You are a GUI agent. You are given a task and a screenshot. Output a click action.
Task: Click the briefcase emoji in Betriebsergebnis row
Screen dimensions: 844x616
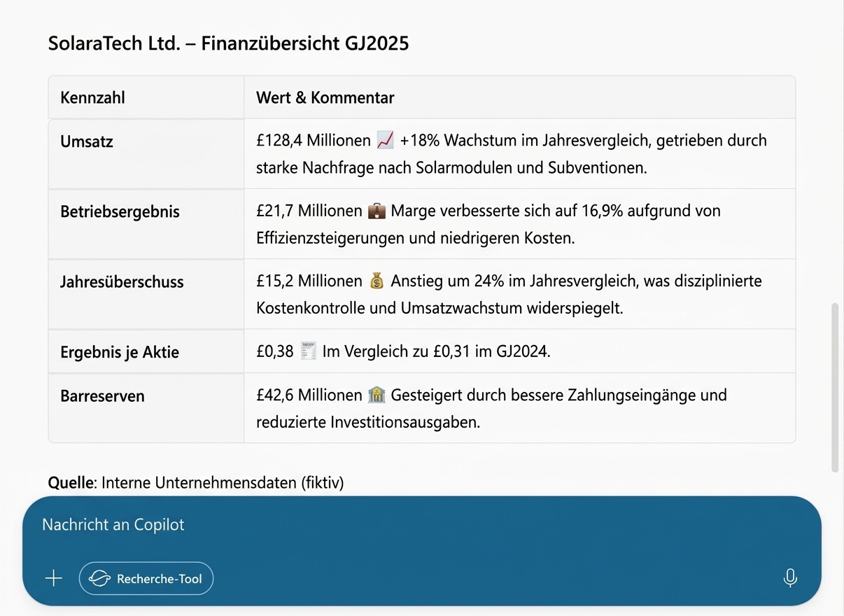[x=377, y=211]
